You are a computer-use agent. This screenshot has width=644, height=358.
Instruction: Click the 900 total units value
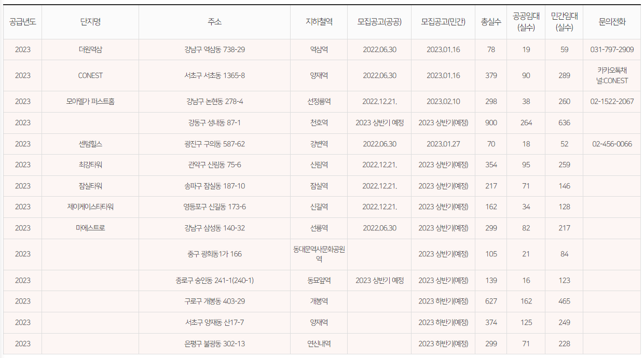point(490,123)
